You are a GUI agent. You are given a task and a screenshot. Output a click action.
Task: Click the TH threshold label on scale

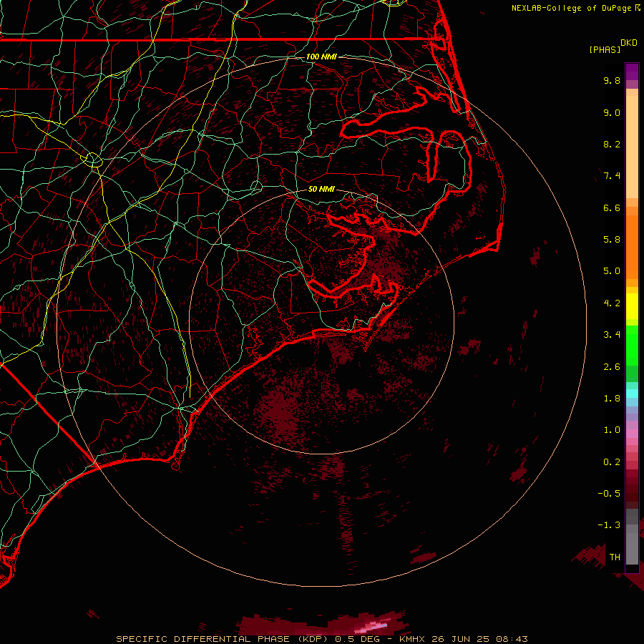click(615, 557)
